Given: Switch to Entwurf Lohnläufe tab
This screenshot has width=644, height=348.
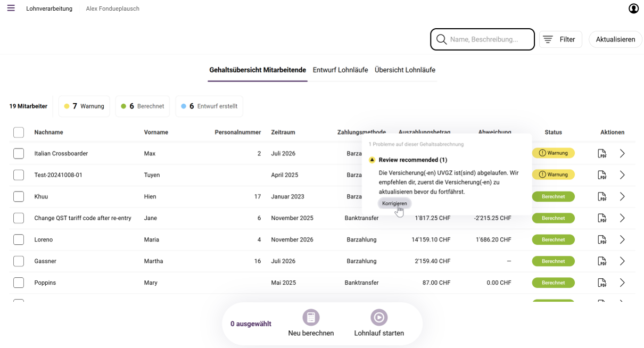Looking at the screenshot, I should pyautogui.click(x=340, y=70).
